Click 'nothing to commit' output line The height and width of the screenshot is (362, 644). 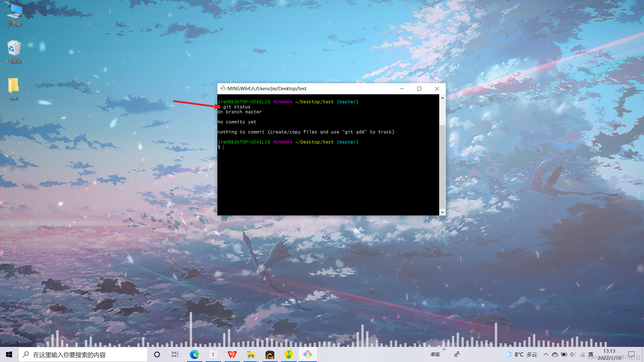[306, 132]
